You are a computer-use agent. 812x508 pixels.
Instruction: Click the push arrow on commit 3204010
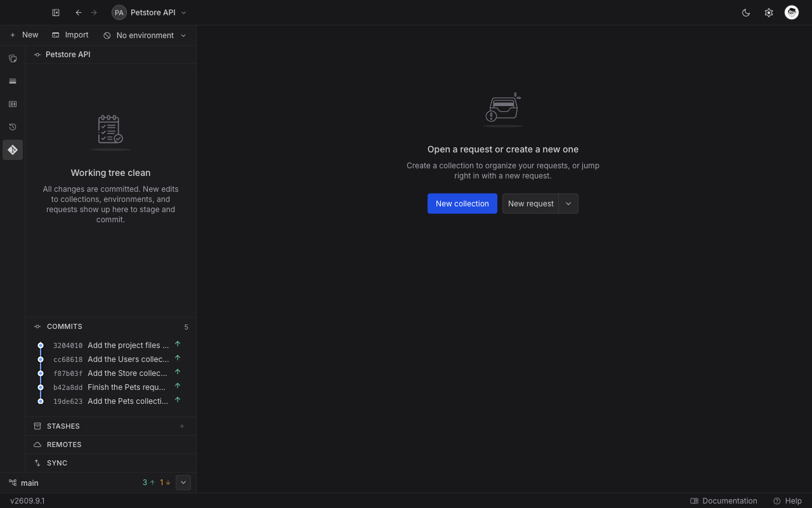click(x=178, y=344)
